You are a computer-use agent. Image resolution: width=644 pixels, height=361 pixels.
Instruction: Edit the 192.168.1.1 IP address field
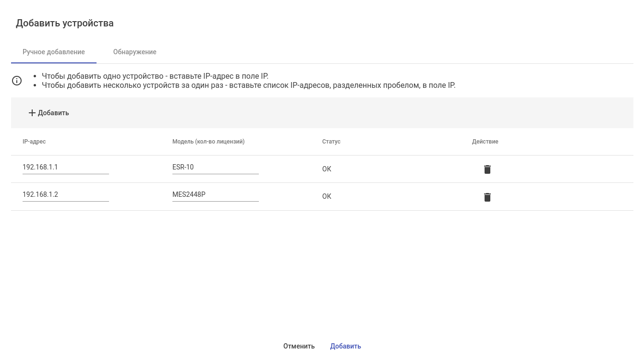coord(65,167)
